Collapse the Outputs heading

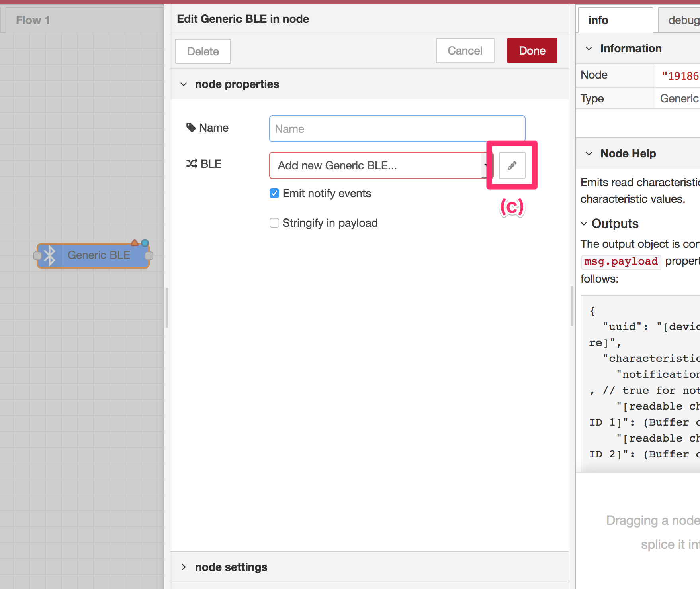pos(584,224)
